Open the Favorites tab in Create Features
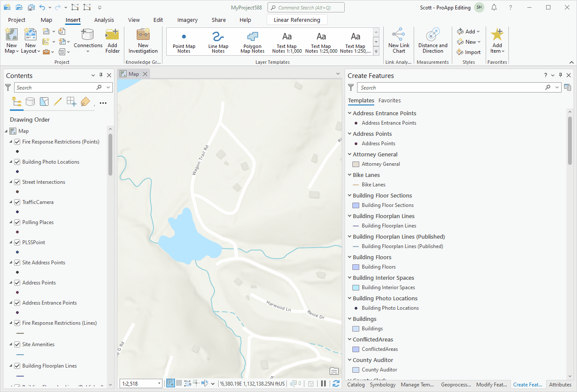This screenshot has height=392, width=577. click(x=389, y=100)
